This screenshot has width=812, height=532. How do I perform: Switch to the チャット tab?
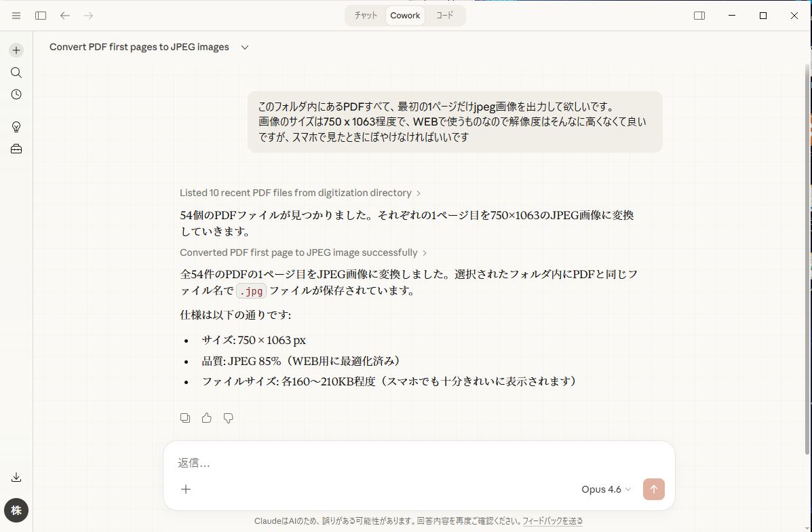pos(366,16)
